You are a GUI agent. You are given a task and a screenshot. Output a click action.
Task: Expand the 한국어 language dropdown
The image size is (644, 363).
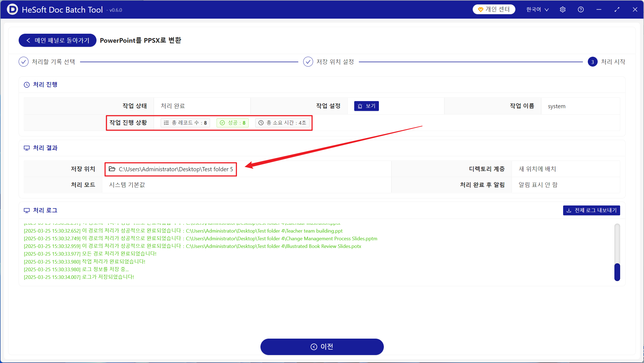click(x=537, y=10)
